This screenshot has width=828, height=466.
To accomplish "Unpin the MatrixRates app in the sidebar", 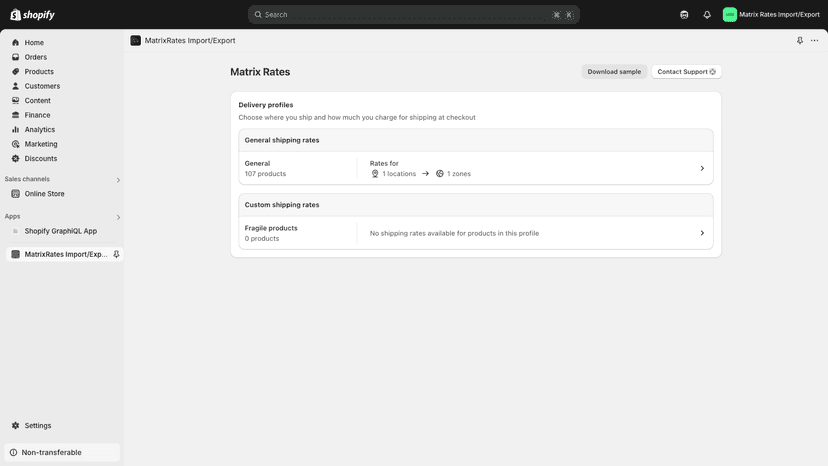I will click(116, 254).
